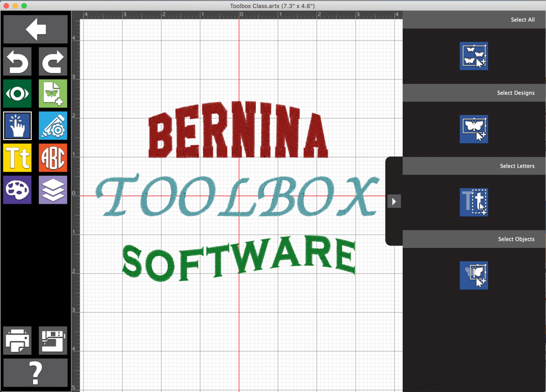The image size is (546, 392).
Task: Collapse the side panel with arrow tab
Action: tap(394, 201)
